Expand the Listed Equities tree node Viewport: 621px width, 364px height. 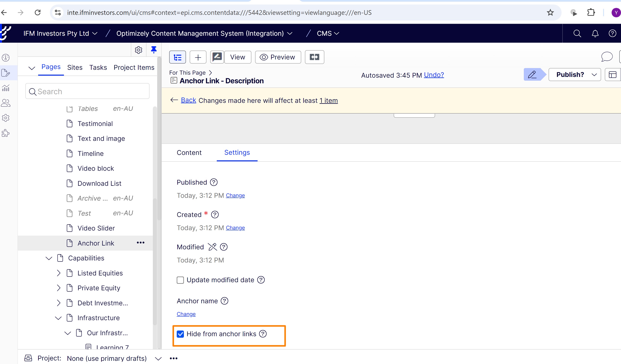(59, 273)
